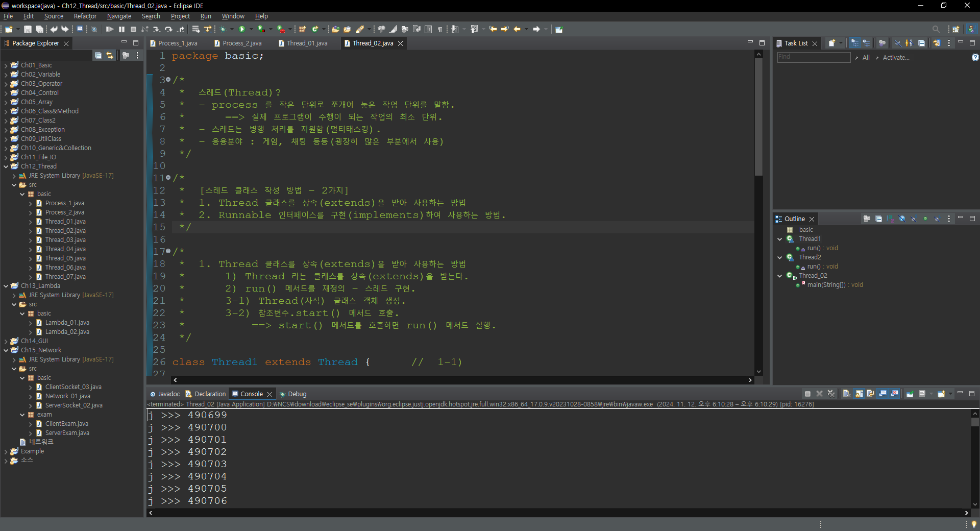Click the Resume debug icon
The image size is (980, 531).
[110, 30]
